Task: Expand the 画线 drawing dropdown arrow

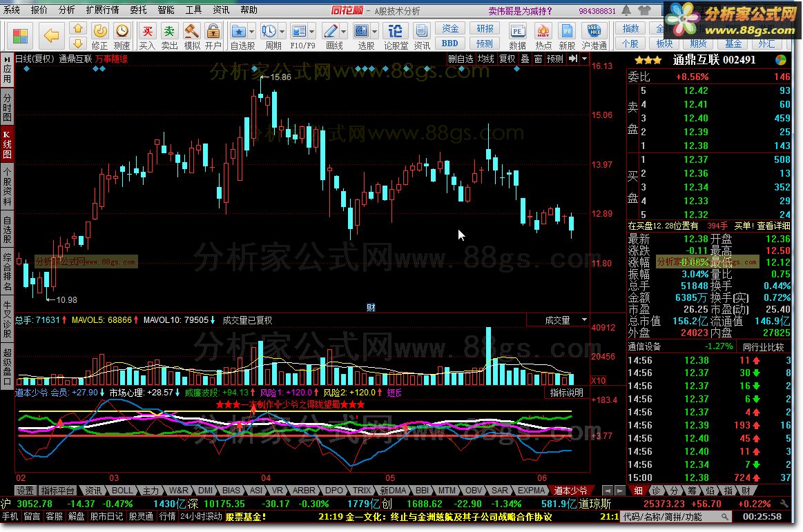Action: pyautogui.click(x=344, y=32)
